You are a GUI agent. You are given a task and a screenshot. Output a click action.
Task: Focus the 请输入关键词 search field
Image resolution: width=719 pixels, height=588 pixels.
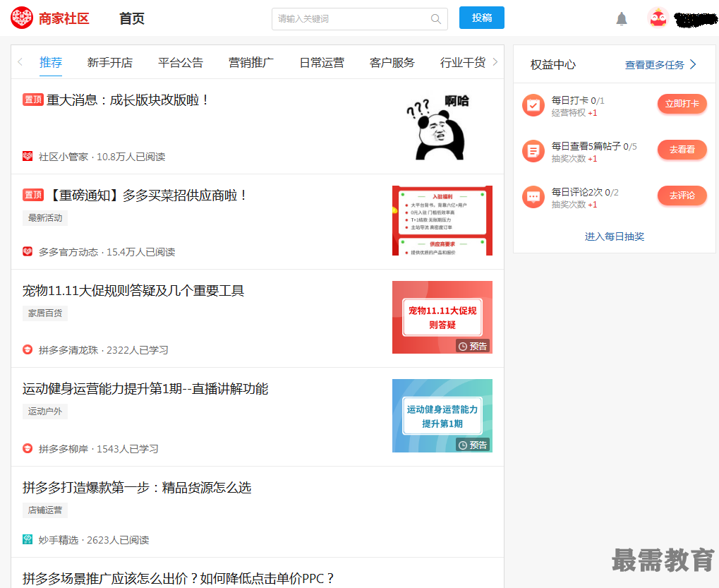[x=360, y=19]
